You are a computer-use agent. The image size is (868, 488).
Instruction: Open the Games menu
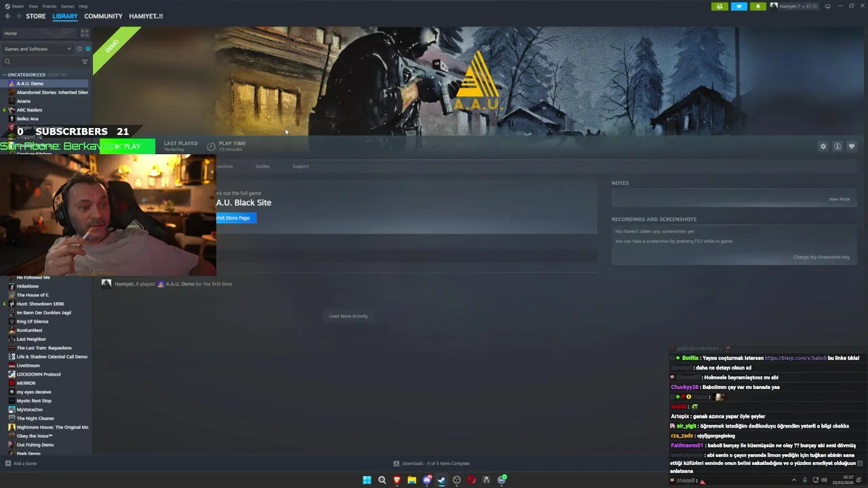coord(68,6)
